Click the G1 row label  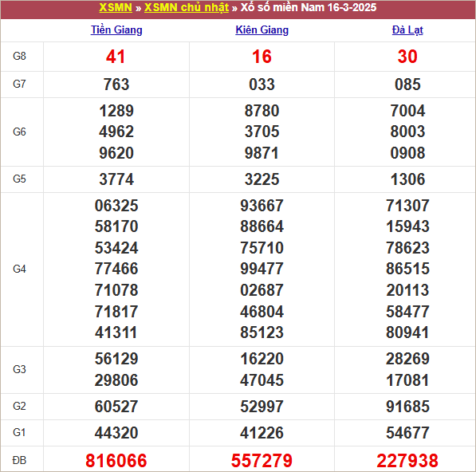(x=19, y=432)
